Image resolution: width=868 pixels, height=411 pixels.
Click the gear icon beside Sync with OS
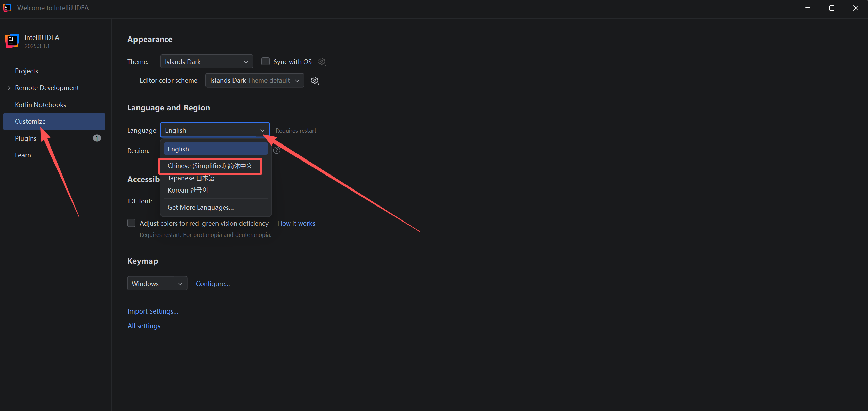(x=322, y=62)
